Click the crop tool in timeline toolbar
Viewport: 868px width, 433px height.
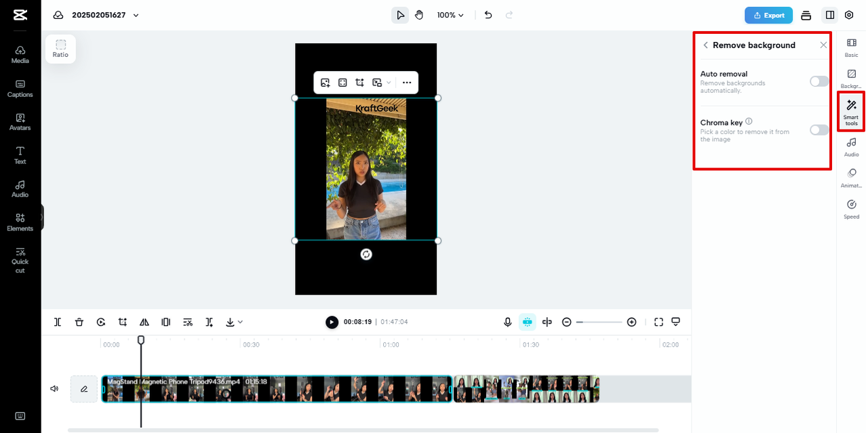[x=123, y=322]
